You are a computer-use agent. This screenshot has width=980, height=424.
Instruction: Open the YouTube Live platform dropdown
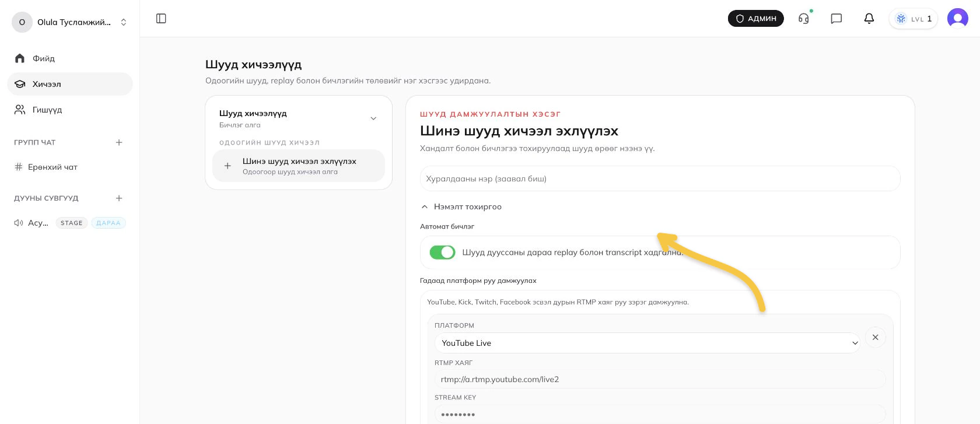(648, 343)
